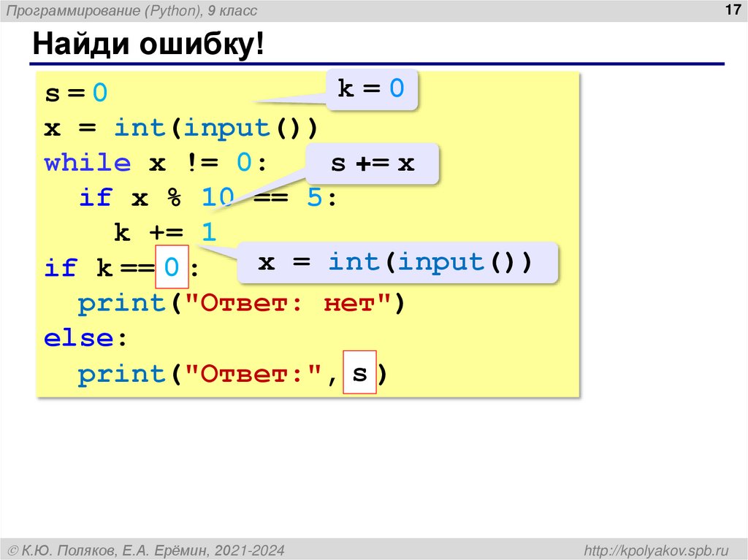Click the boxed 0 after 'k =='

pos(172,266)
